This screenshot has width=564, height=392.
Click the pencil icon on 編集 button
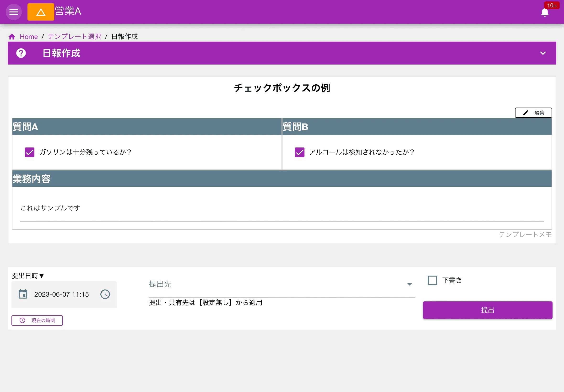click(x=526, y=113)
